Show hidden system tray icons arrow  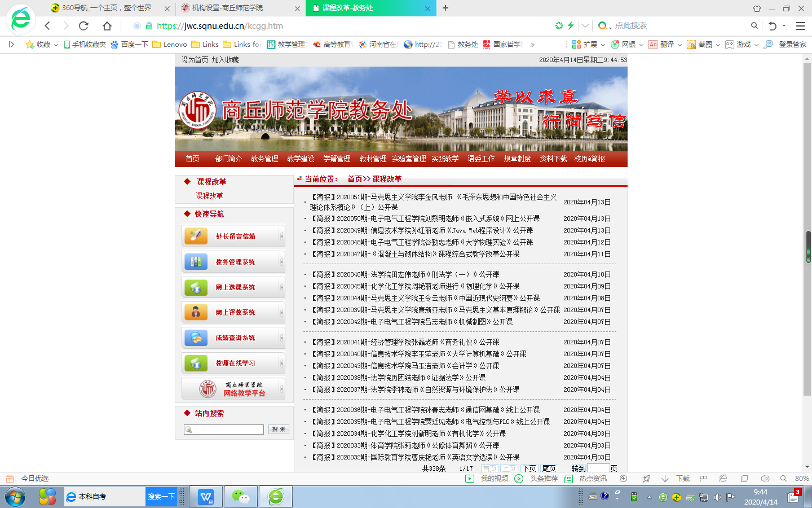pyautogui.click(x=649, y=497)
